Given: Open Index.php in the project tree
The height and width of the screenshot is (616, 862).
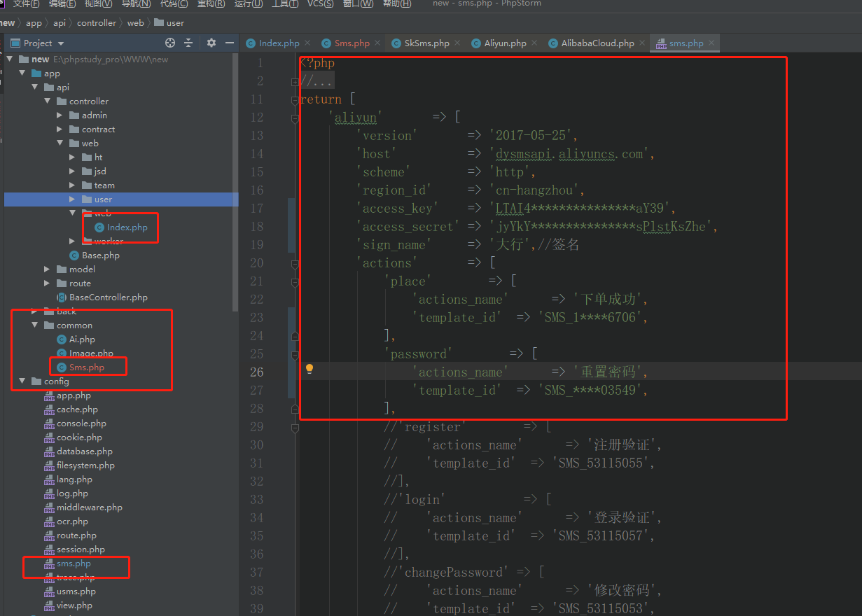Looking at the screenshot, I should [127, 227].
